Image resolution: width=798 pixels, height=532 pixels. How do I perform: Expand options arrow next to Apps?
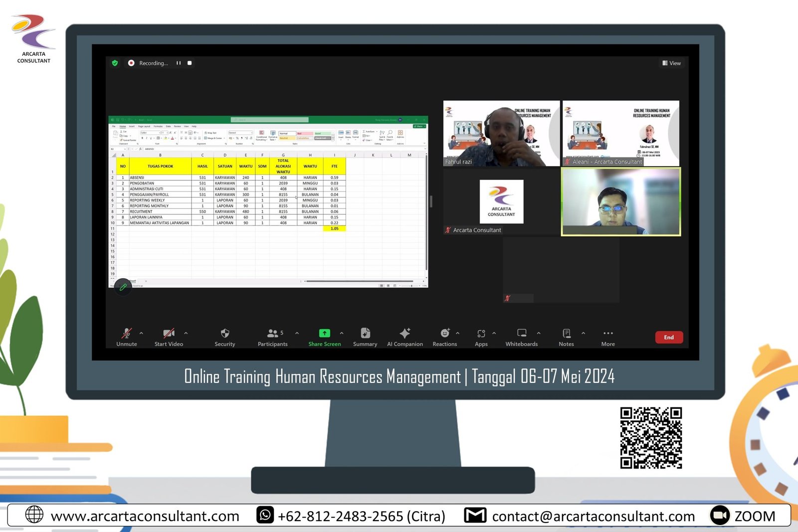pos(494,333)
